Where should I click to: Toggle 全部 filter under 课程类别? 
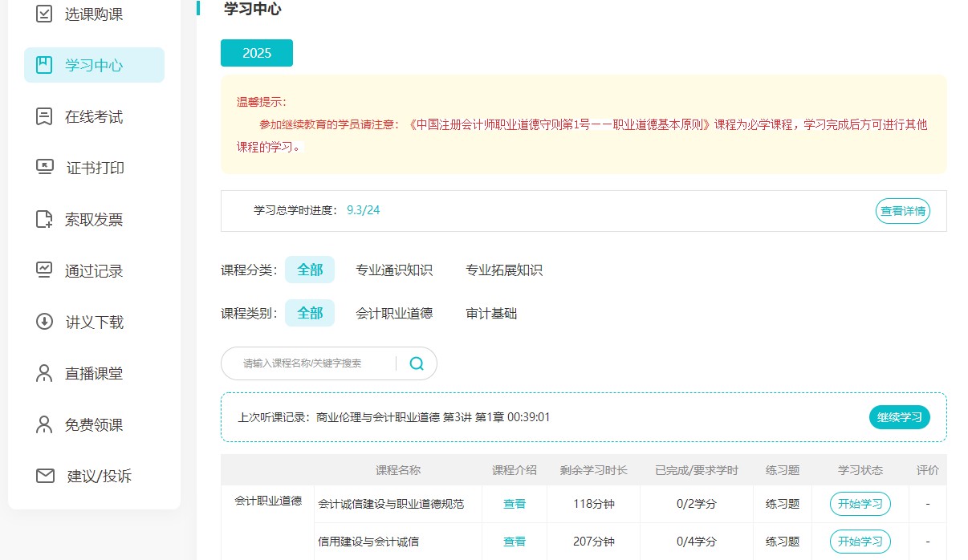point(310,313)
